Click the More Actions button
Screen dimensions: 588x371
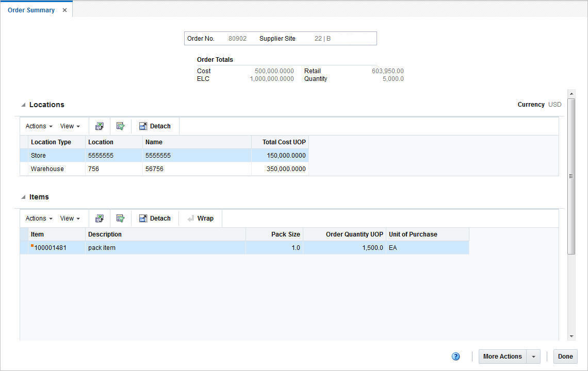[502, 356]
